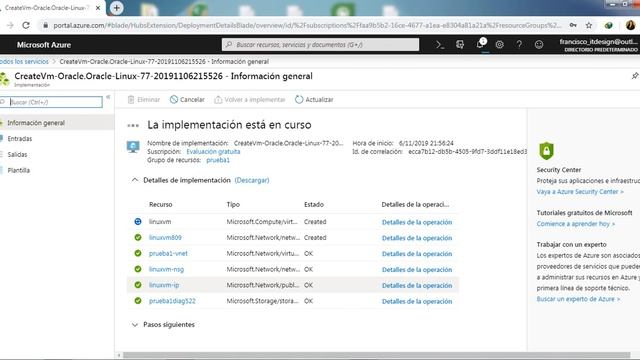The width and height of the screenshot is (640, 360).
Task: Open directory and subscription filter icon
Action: (x=460, y=44)
